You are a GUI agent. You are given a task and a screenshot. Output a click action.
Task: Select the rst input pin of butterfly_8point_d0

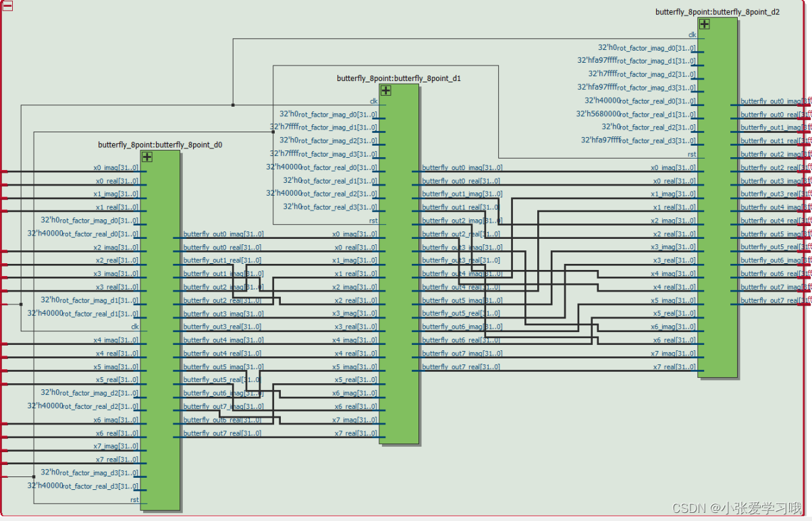pos(134,499)
